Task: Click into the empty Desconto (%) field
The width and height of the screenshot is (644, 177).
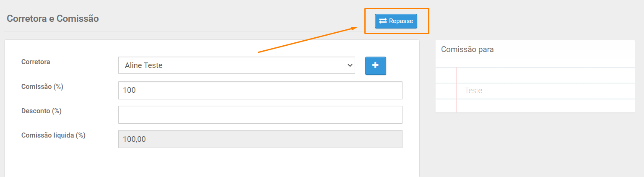Action: pyautogui.click(x=260, y=115)
